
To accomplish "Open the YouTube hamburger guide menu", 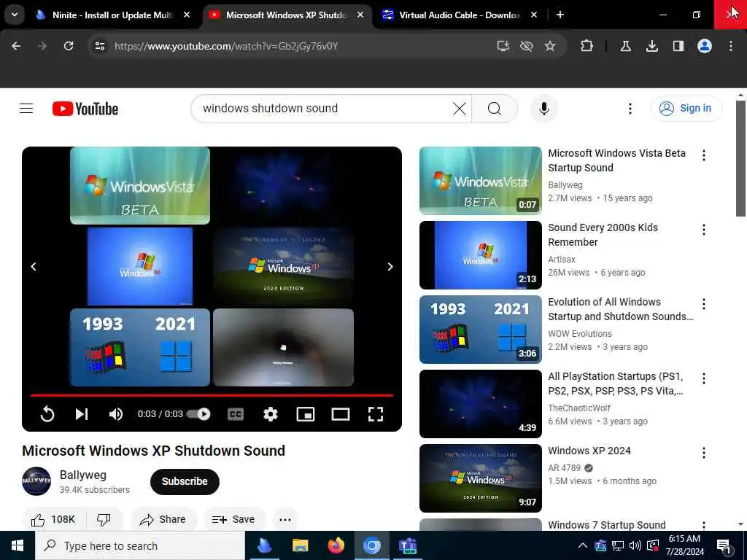I will coord(26,109).
